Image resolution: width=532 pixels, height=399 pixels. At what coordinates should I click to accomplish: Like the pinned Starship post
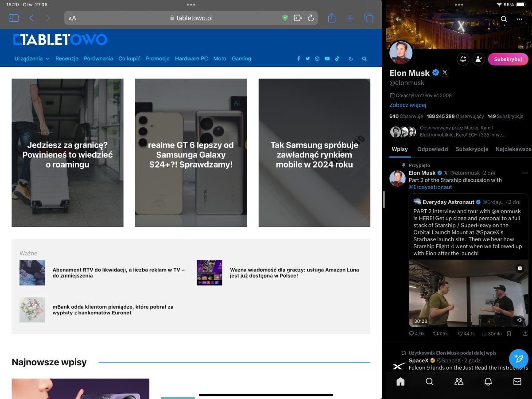[466, 333]
